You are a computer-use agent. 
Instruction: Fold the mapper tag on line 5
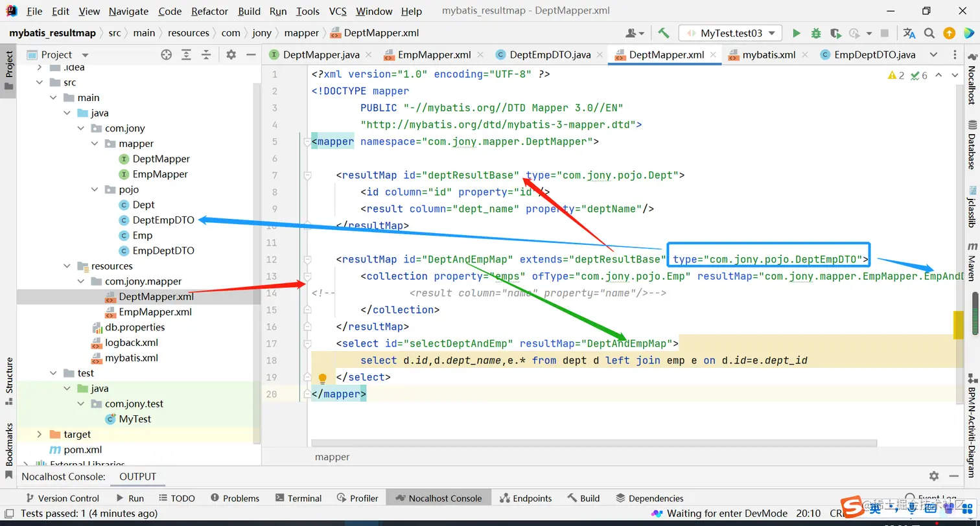click(307, 142)
